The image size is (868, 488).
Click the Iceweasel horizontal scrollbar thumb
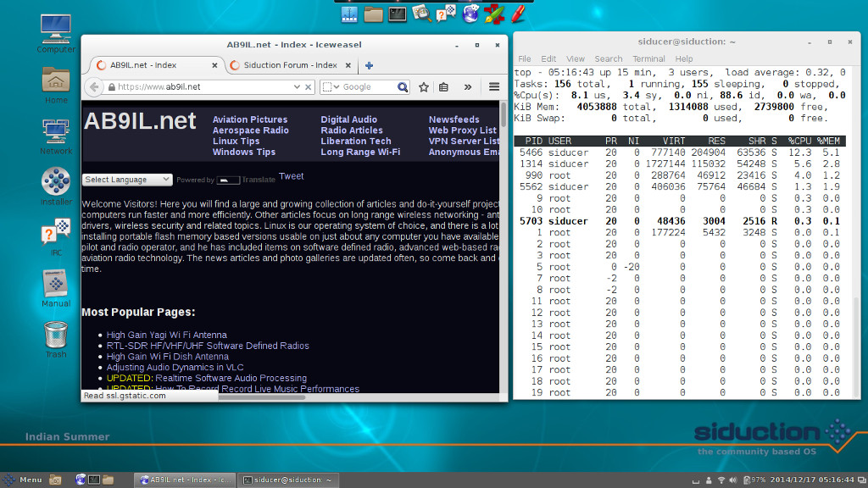point(262,396)
